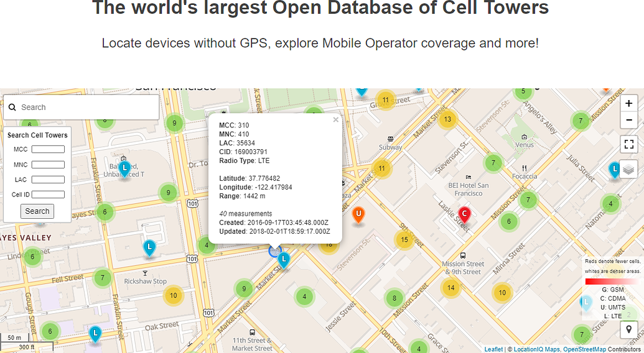
Task: Open cluster of 11 beside Subway label
Action: pyautogui.click(x=381, y=168)
